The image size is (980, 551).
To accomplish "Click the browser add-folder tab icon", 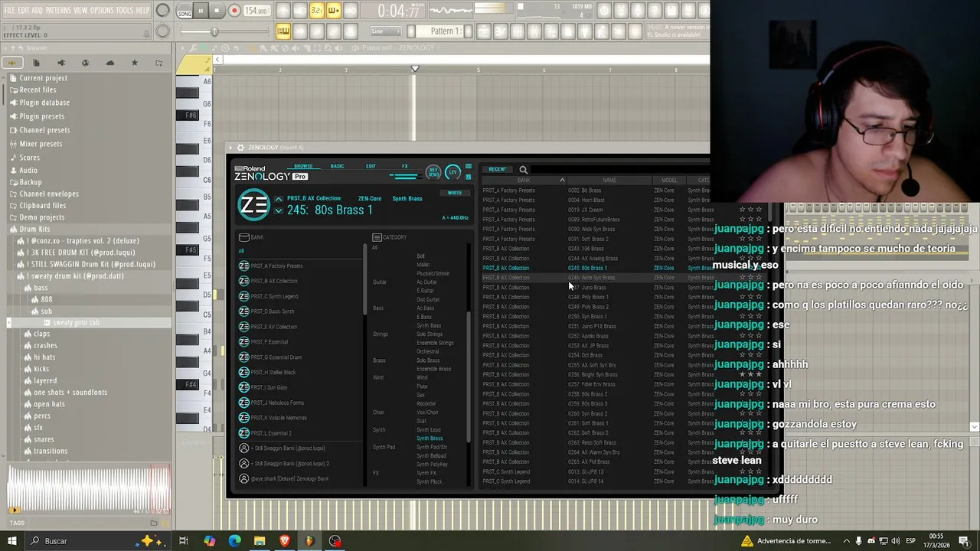I will tap(158, 63).
